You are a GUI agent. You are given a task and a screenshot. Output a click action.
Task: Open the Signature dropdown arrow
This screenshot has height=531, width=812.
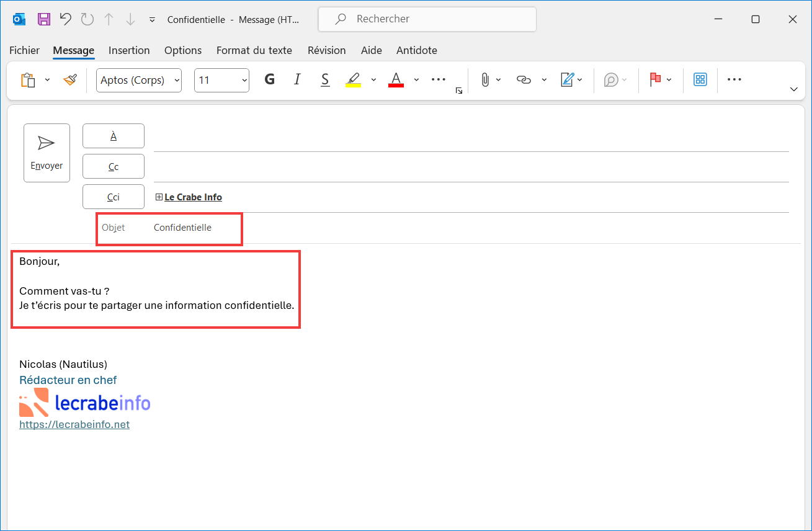[580, 80]
